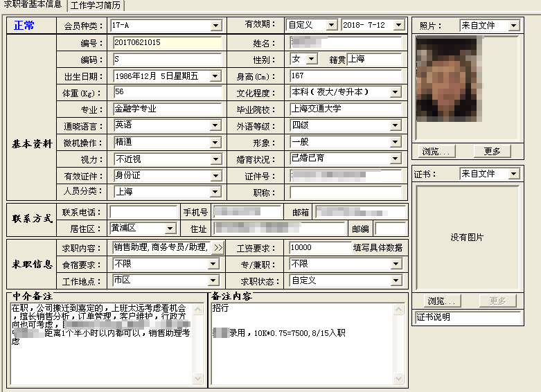
Task: Click the 籍贯 field showing 上海
Action: (x=374, y=59)
